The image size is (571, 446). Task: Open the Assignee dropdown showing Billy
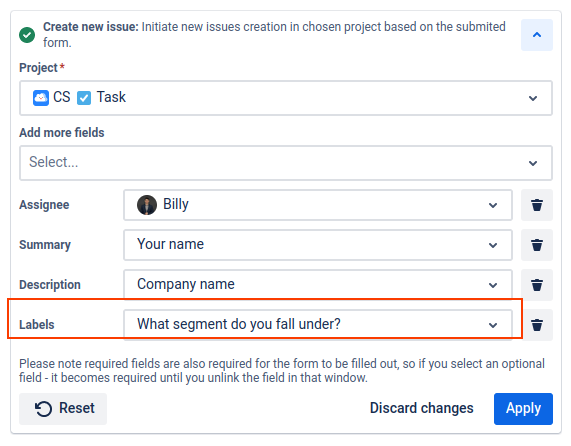tap(318, 205)
